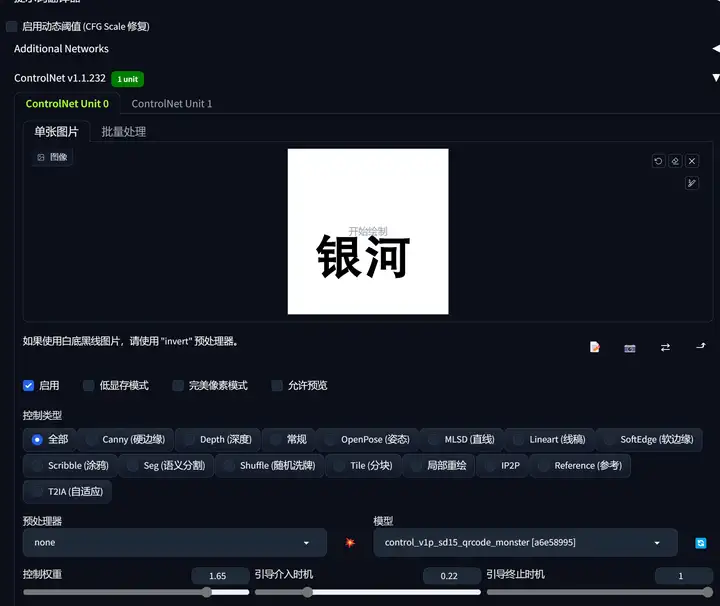The height and width of the screenshot is (606, 720).
Task: Select Scribble (涂鸦) control type
Action: coord(70,466)
